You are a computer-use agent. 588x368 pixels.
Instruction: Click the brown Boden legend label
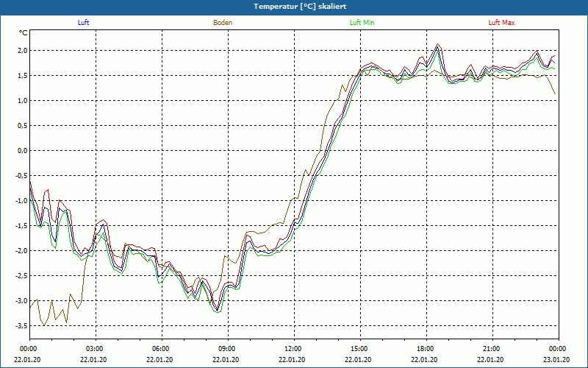pos(223,23)
